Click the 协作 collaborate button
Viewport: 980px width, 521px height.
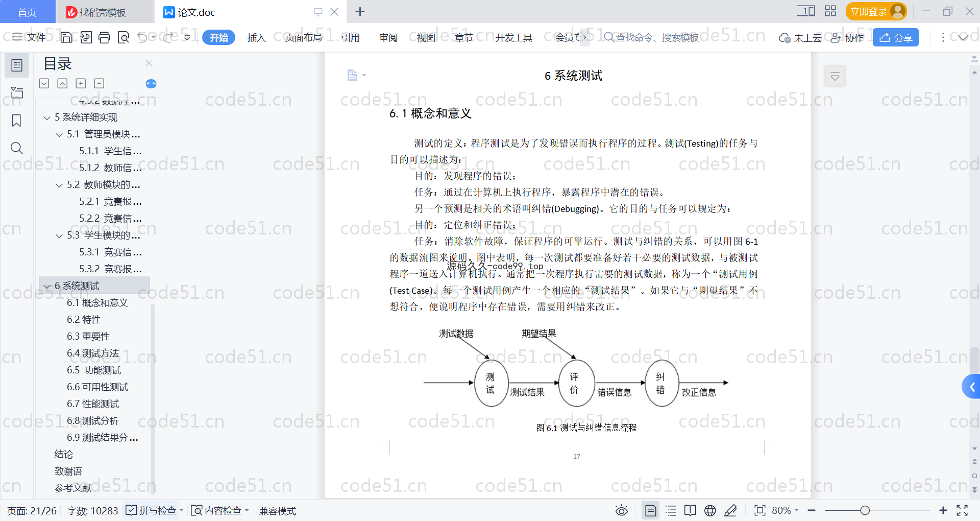click(847, 37)
